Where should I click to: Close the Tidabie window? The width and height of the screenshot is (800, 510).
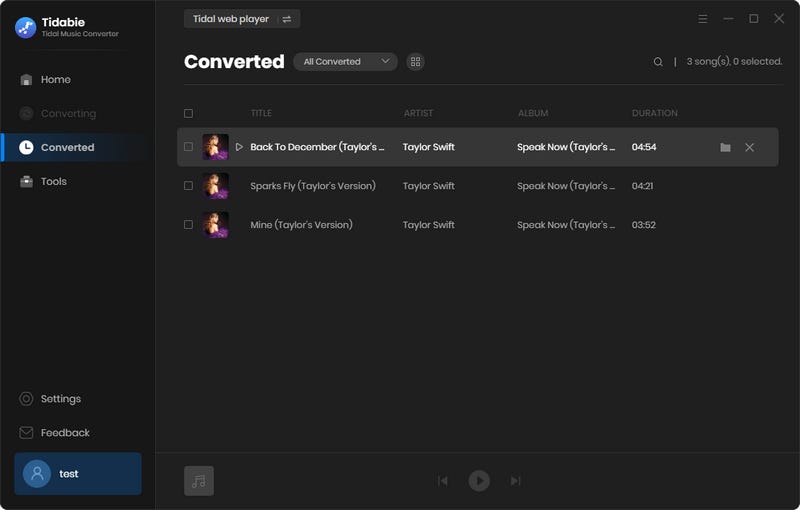point(779,19)
